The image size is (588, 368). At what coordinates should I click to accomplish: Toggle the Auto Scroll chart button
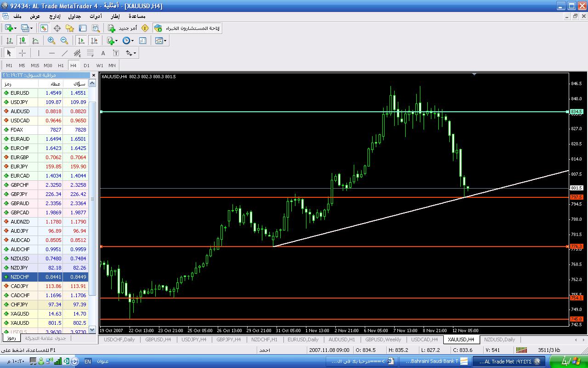pos(81,40)
